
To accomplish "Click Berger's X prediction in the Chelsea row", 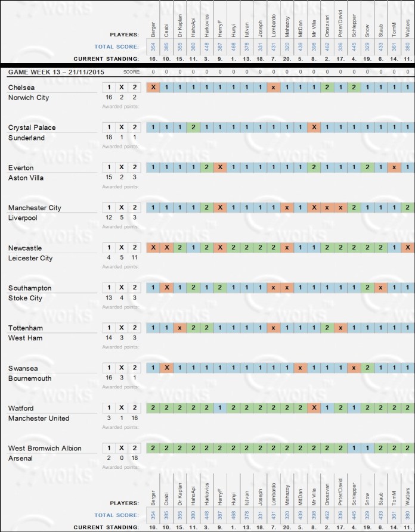I will 153,87.
